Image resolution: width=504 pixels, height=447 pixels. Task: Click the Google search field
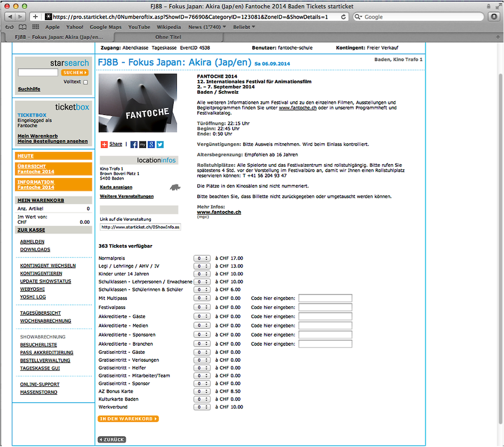[418, 17]
